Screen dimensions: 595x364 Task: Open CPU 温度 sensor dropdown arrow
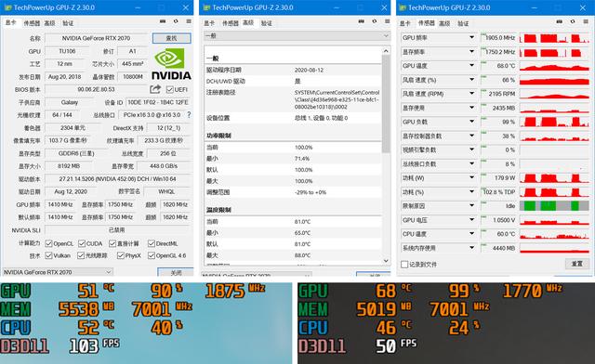click(x=471, y=234)
